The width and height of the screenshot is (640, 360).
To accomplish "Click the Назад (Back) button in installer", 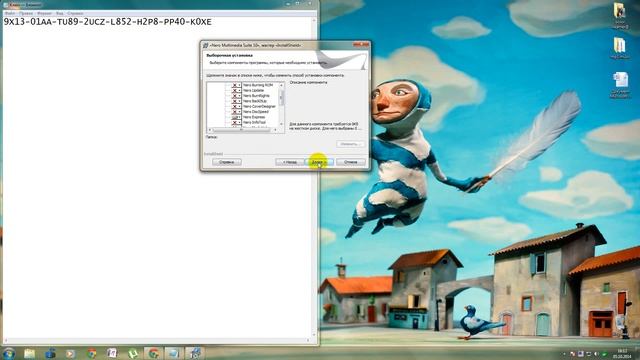I will (x=289, y=162).
